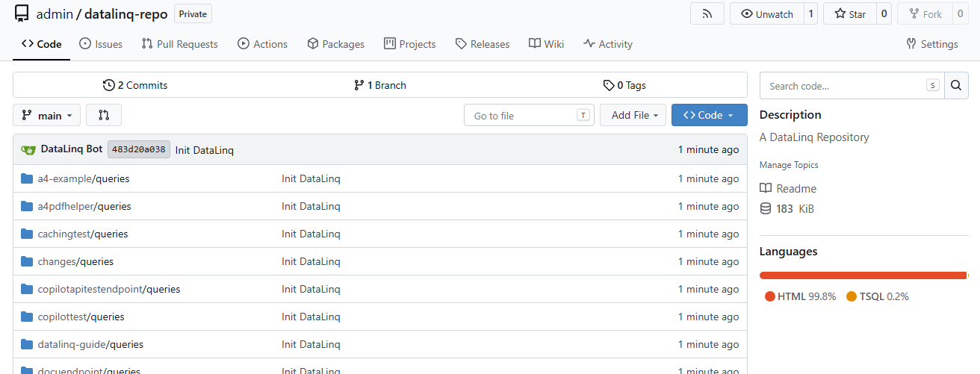Open the compare branches icon button

point(104,116)
